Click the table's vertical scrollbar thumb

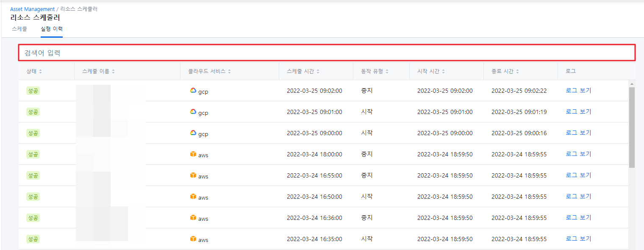coord(632,127)
